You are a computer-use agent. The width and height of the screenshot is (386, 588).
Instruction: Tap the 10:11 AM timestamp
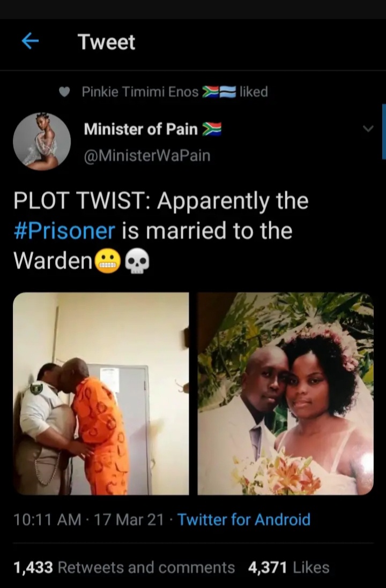pos(47,520)
